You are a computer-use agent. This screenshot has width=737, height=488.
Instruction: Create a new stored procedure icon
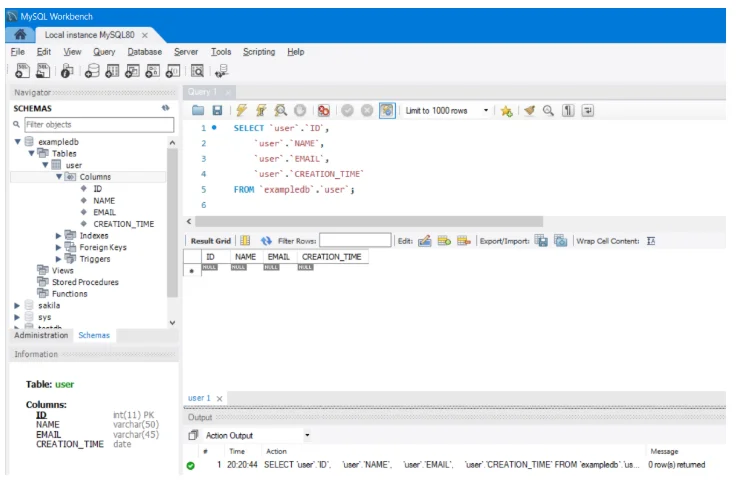[152, 71]
